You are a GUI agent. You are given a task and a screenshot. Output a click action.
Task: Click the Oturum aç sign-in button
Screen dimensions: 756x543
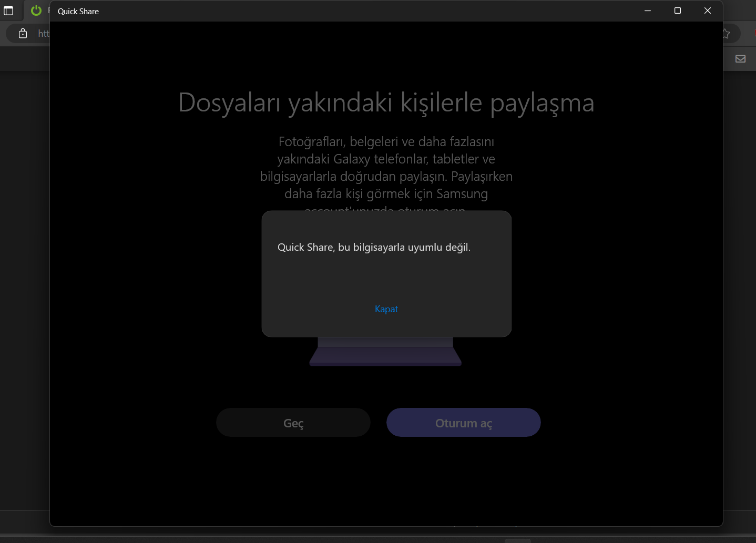point(464,423)
